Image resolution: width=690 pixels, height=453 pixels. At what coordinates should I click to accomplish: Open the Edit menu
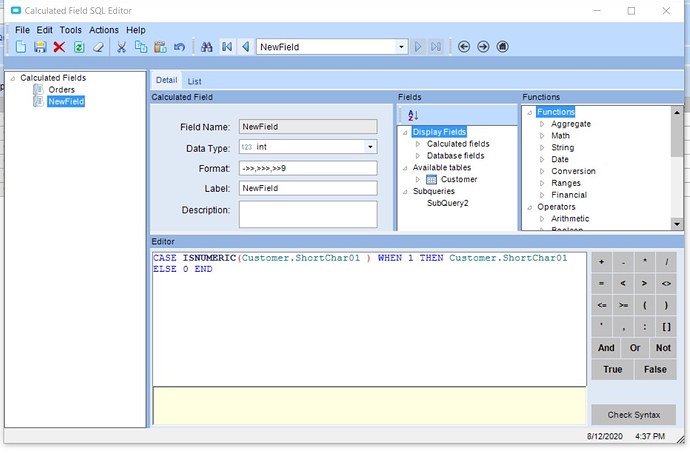pos(44,30)
